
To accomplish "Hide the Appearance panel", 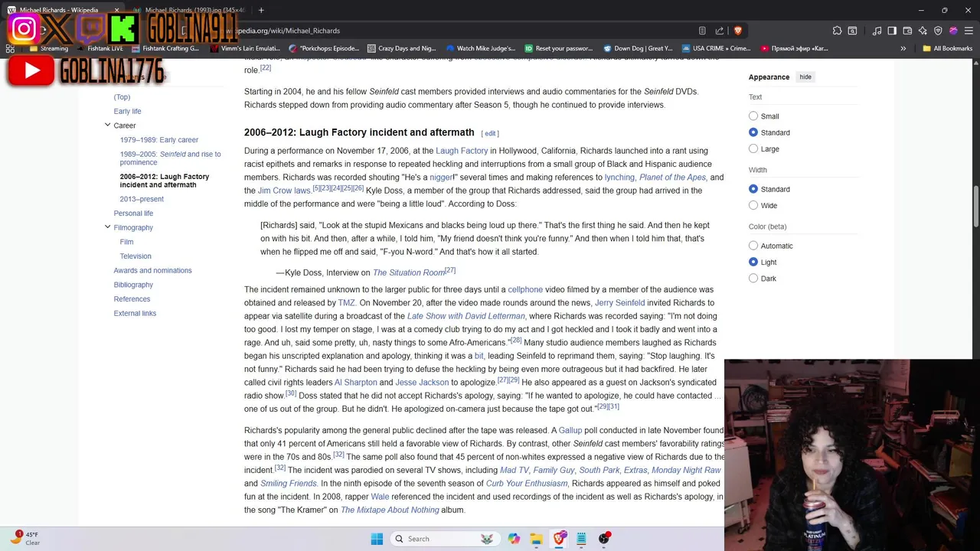I will pyautogui.click(x=805, y=77).
